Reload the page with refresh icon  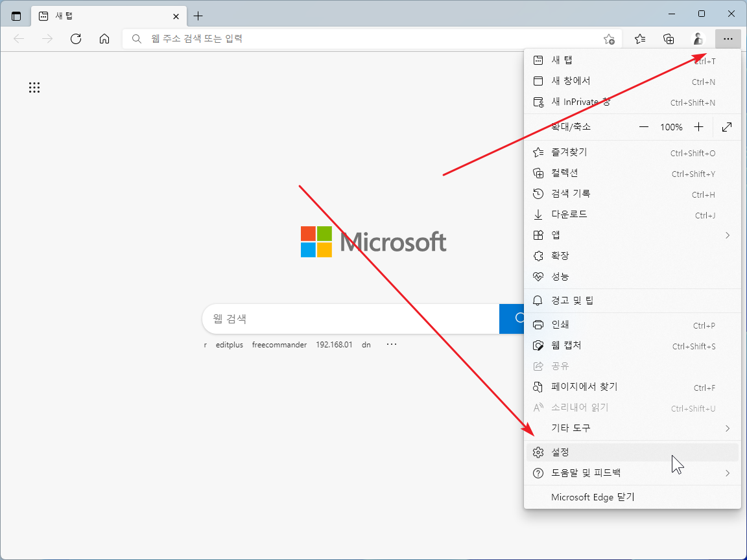tap(76, 39)
